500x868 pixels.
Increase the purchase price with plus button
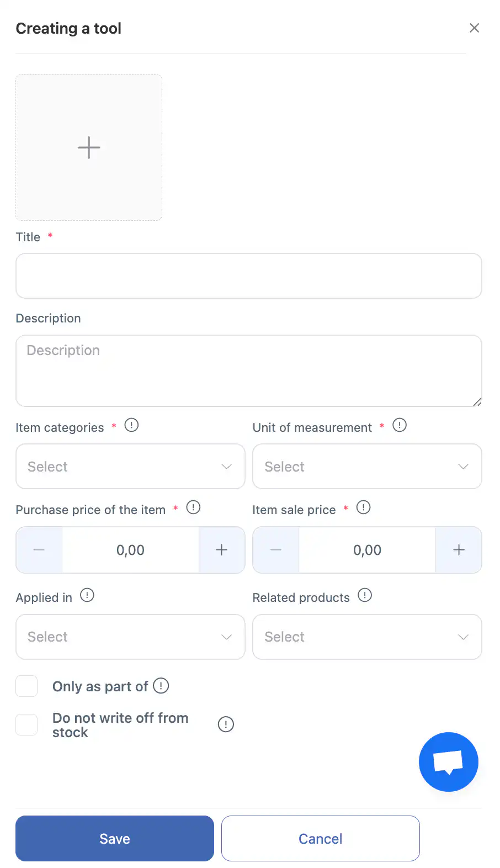click(x=222, y=550)
